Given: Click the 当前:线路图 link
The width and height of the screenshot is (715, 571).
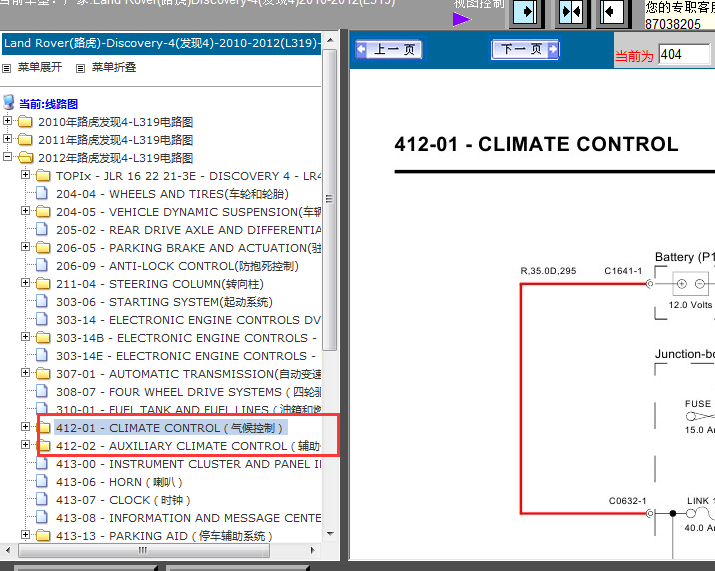Looking at the screenshot, I should 48,104.
